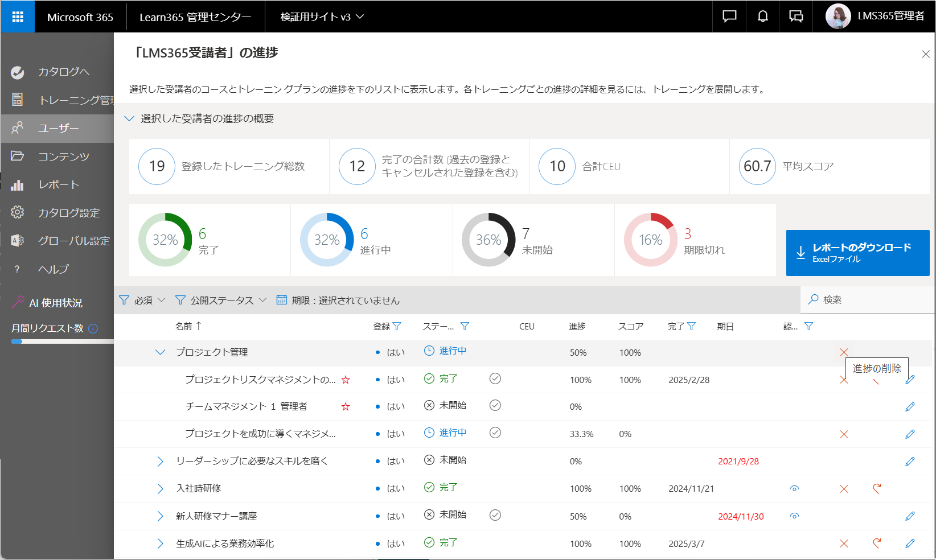Sort by the 名前 column header
Viewport: 936px width, 560px height.
[x=188, y=326]
